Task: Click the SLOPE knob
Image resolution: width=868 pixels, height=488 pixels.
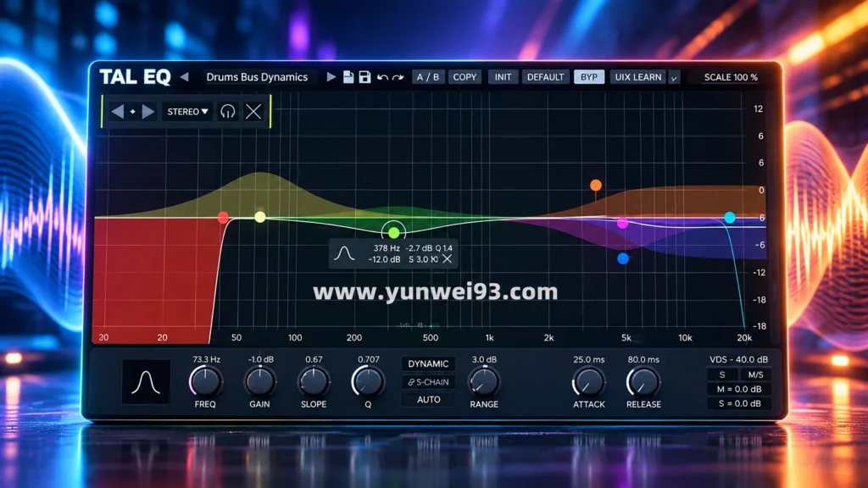Action: click(314, 381)
